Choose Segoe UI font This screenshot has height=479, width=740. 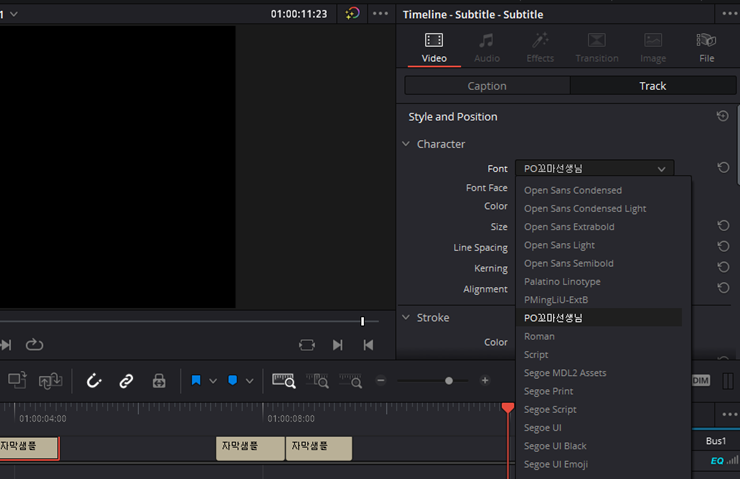[x=599, y=428]
